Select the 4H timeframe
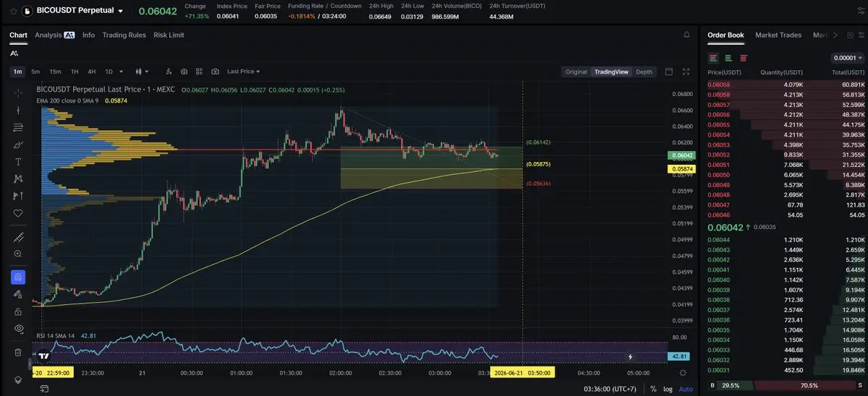The width and height of the screenshot is (868, 396). pyautogui.click(x=92, y=72)
